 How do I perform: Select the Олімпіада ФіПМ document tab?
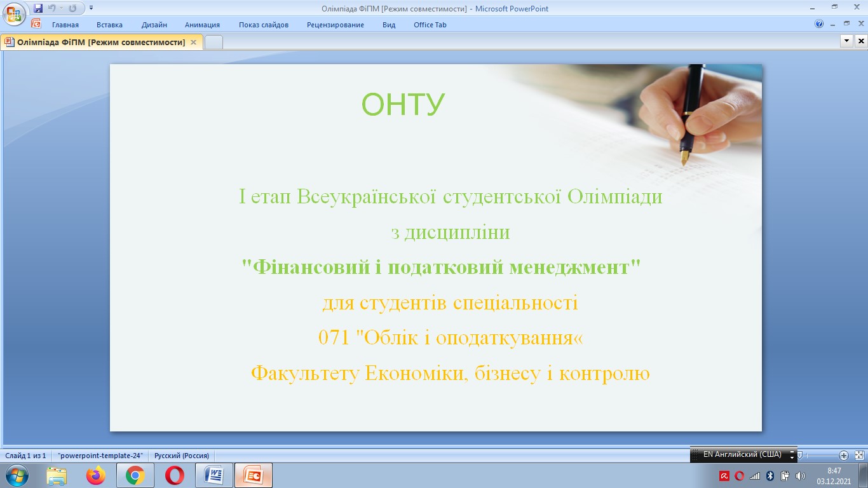point(101,42)
